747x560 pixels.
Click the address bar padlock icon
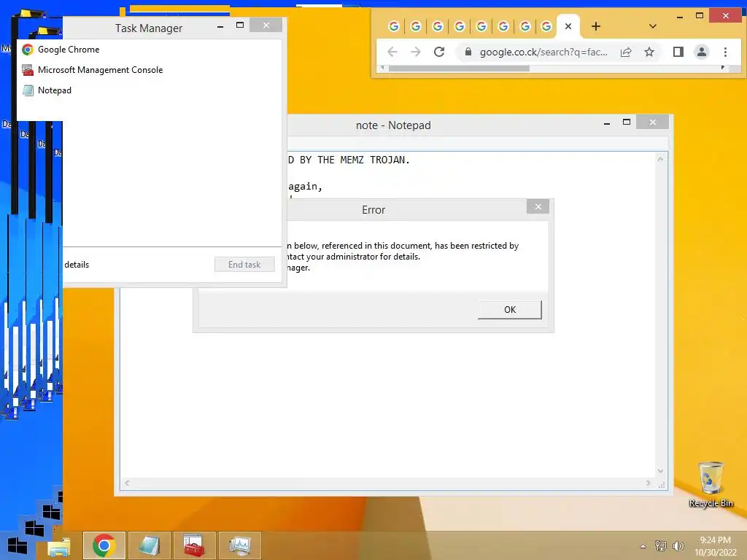coord(468,52)
